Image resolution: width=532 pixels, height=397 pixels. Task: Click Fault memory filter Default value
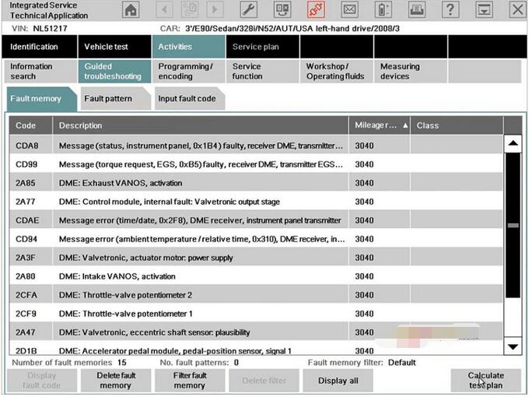401,363
